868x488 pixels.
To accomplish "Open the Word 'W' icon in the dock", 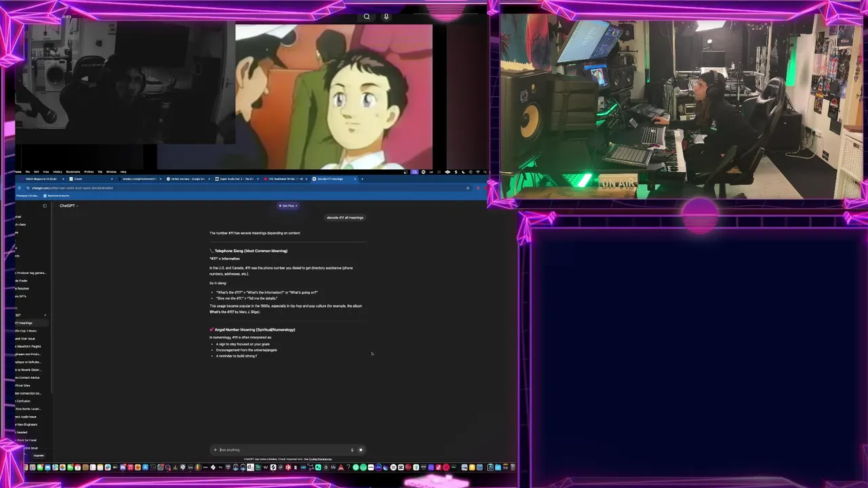I will point(266,467).
